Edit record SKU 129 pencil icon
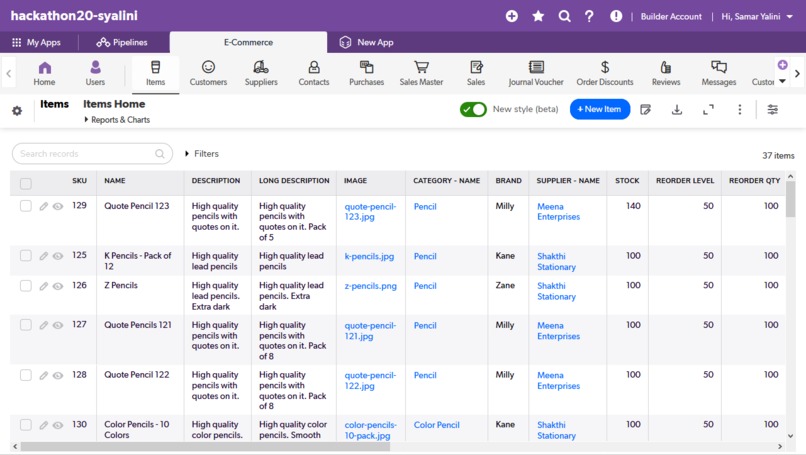The width and height of the screenshot is (806, 455). [x=44, y=206]
